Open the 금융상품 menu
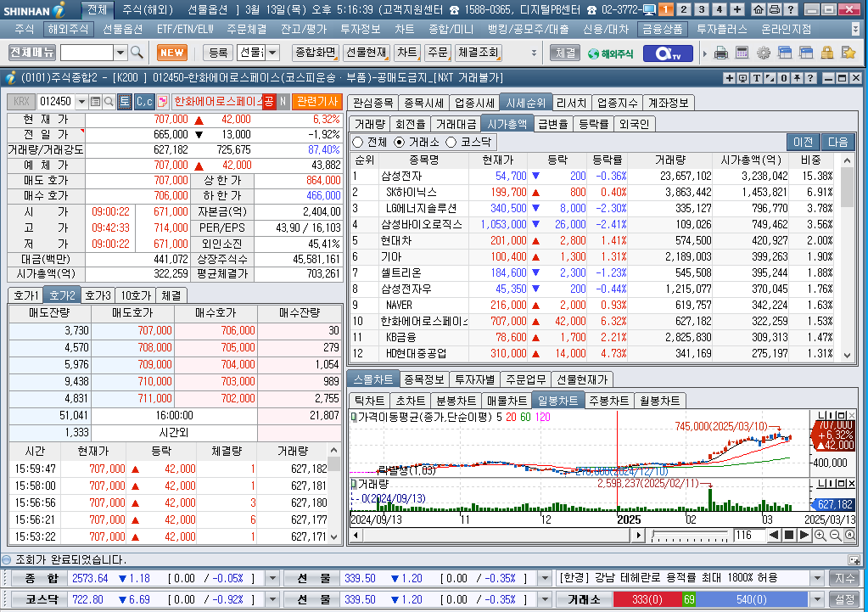 (x=662, y=29)
